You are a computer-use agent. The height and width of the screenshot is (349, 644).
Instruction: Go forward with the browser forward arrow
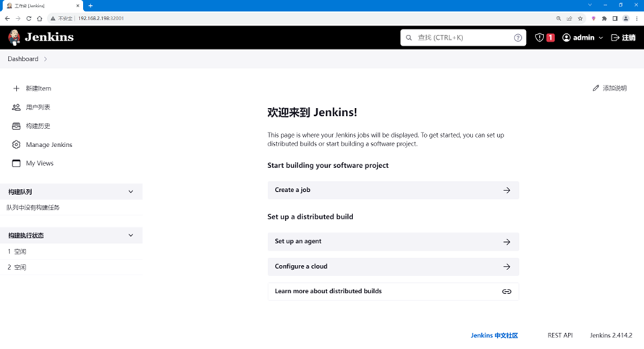[x=18, y=19]
